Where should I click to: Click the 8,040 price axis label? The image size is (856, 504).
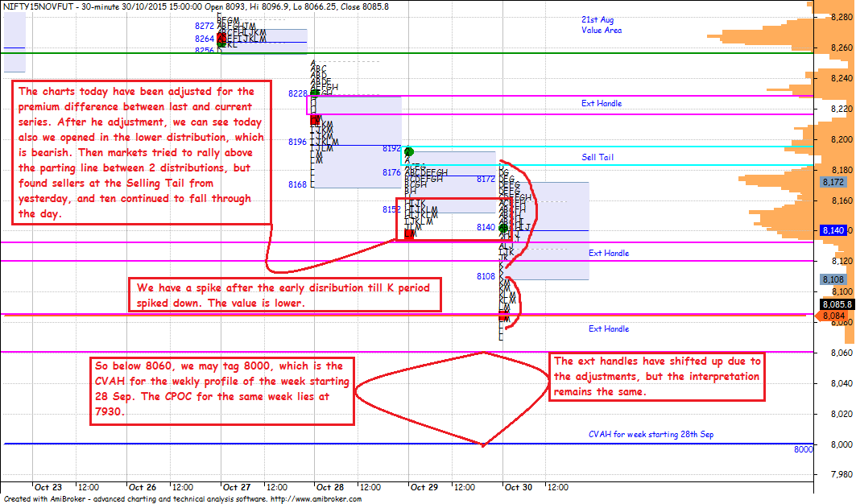pos(842,383)
